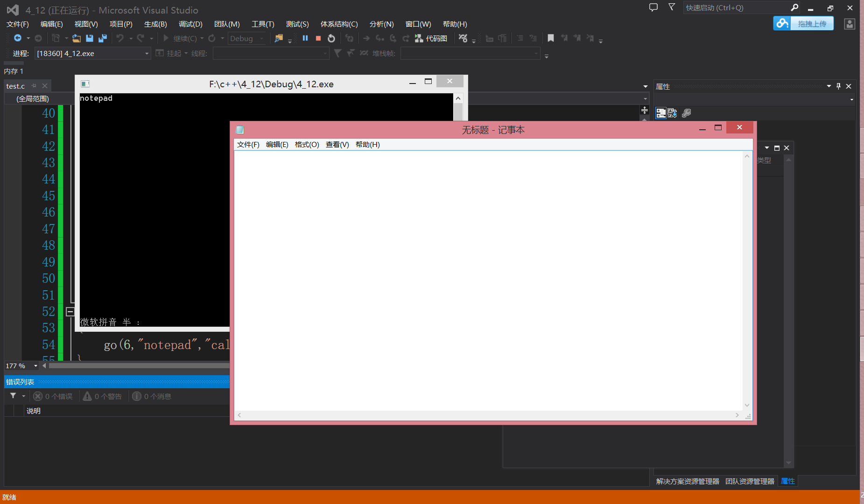The image size is (864, 504).
Task: Click the user account avatar icon
Action: point(850,24)
